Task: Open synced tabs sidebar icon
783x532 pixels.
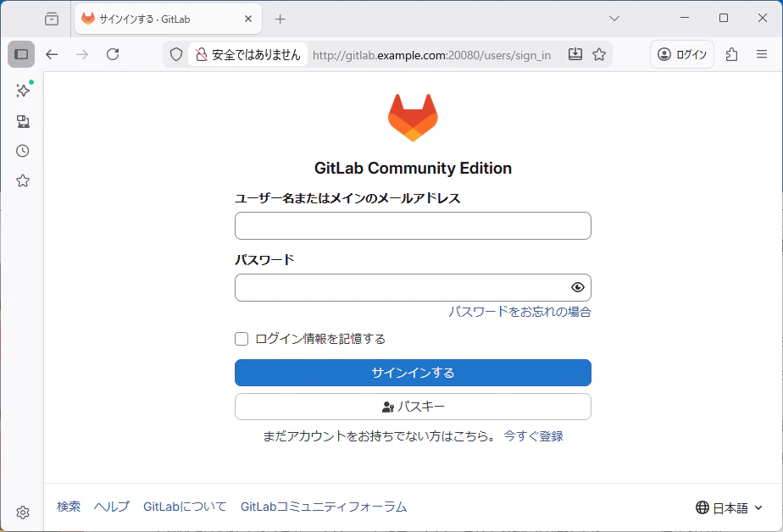Action: [x=23, y=121]
